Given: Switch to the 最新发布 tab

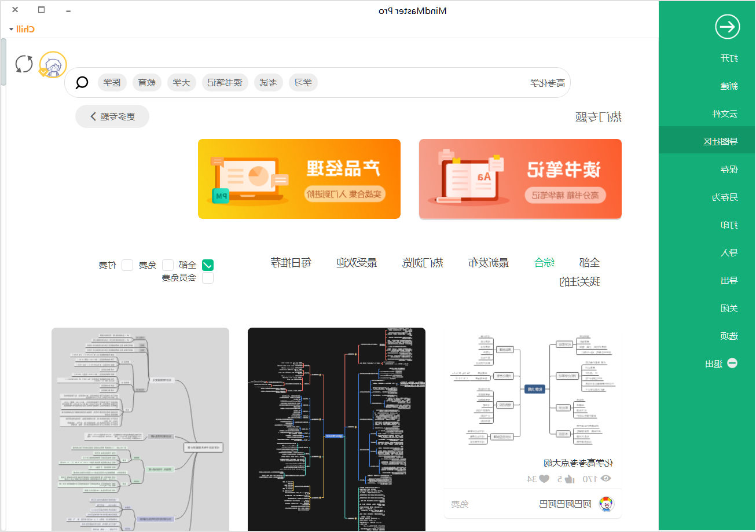Looking at the screenshot, I should coord(488,263).
